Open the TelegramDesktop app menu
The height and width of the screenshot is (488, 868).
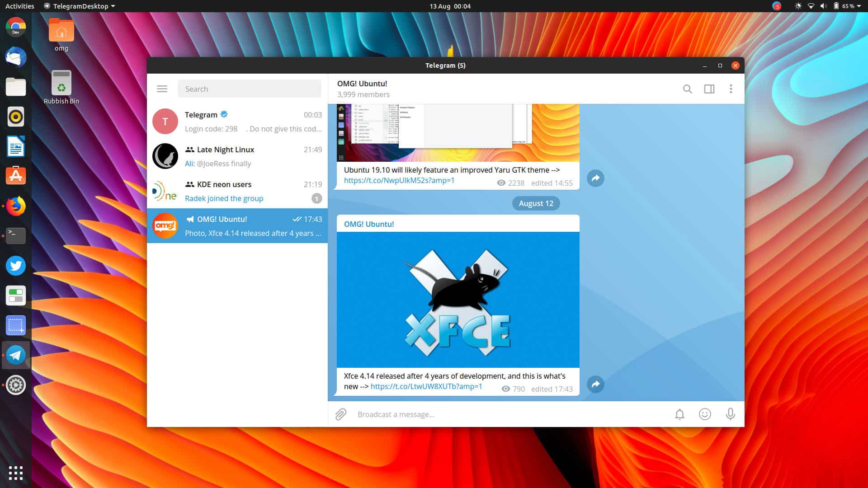click(80, 6)
